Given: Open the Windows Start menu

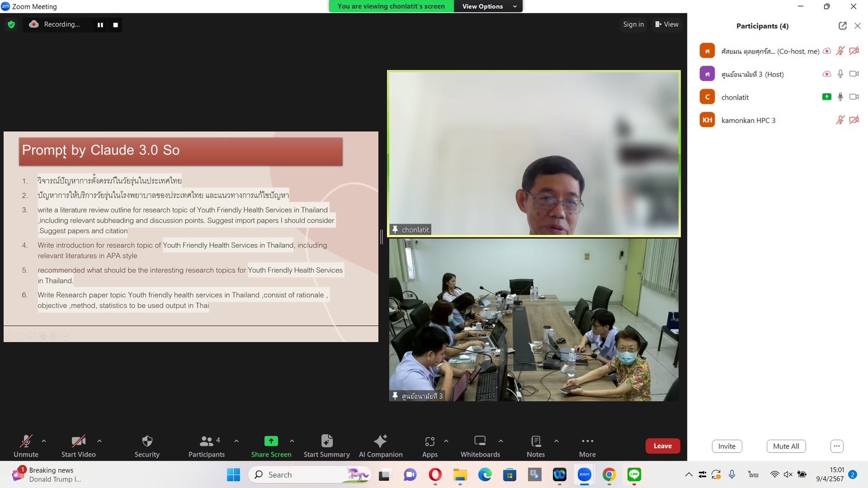Looking at the screenshot, I should pyautogui.click(x=233, y=475).
